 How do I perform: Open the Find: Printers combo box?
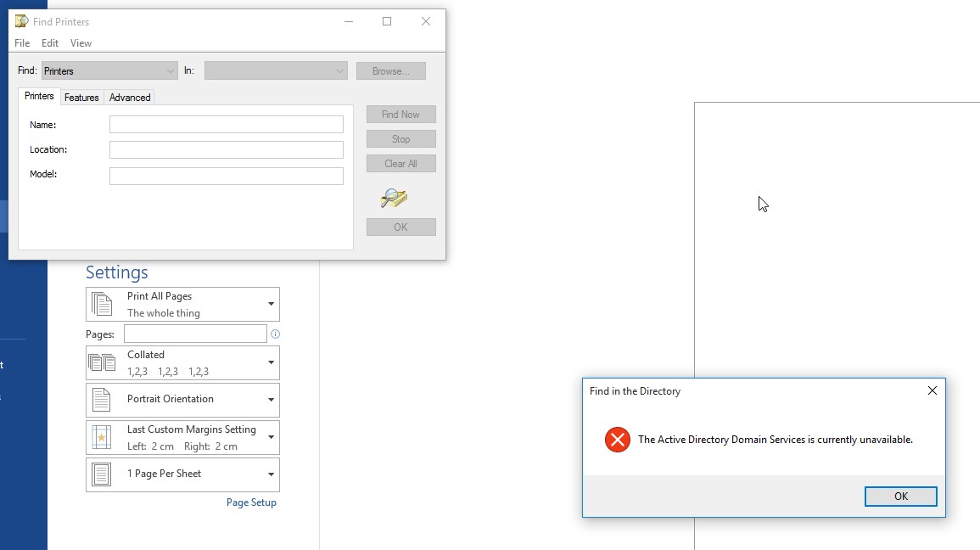coord(109,70)
